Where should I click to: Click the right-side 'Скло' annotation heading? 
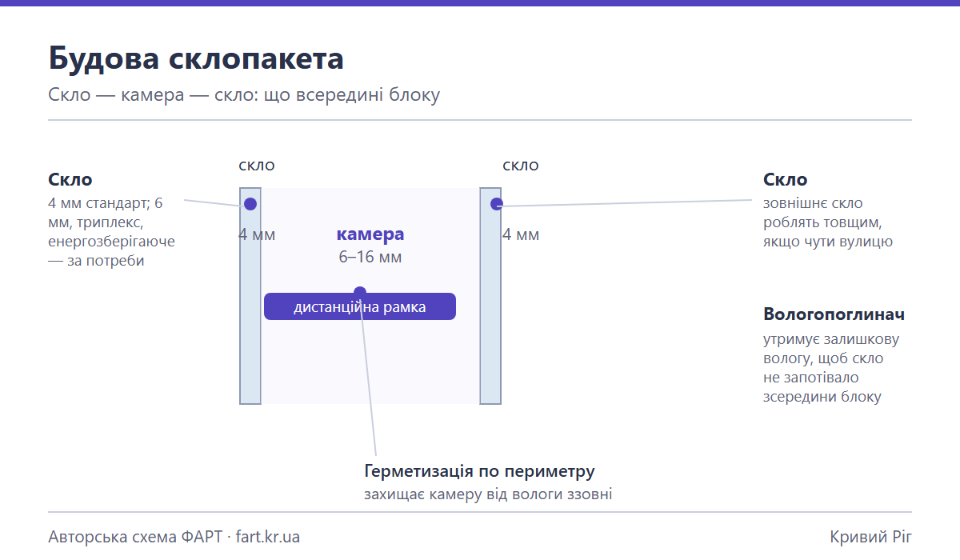coord(786,179)
